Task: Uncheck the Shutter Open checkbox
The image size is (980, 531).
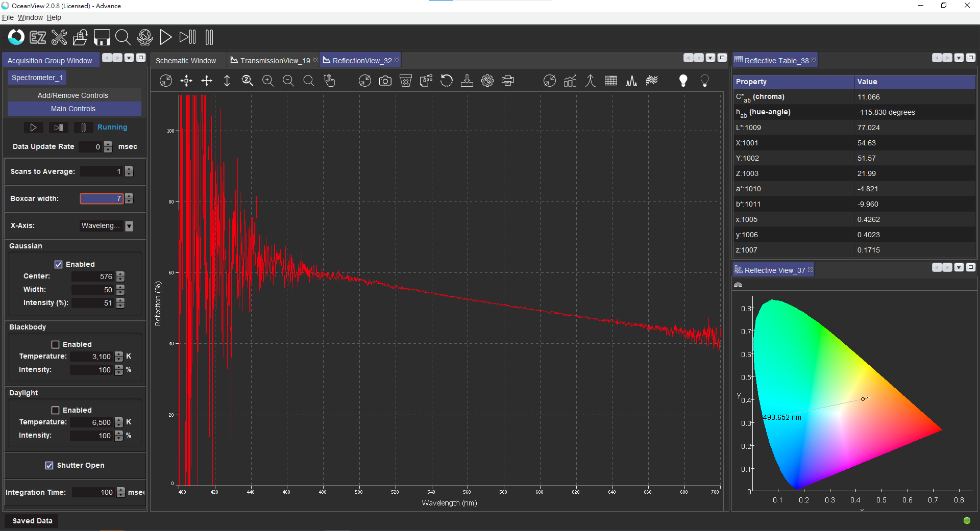Action: [50, 465]
